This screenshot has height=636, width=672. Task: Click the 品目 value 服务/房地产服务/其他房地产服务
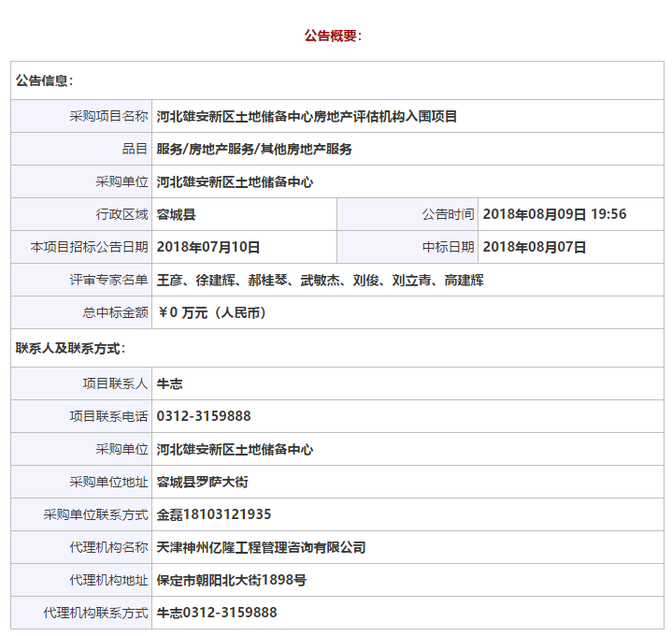click(254, 149)
